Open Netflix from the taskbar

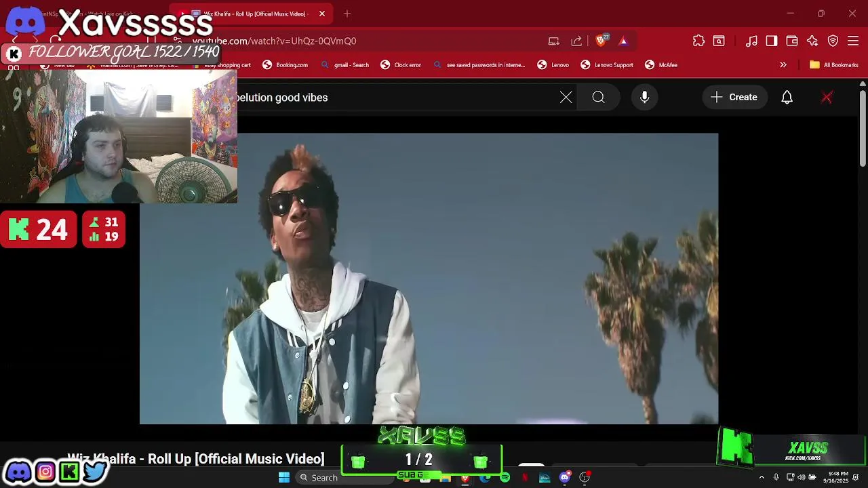[x=525, y=478]
